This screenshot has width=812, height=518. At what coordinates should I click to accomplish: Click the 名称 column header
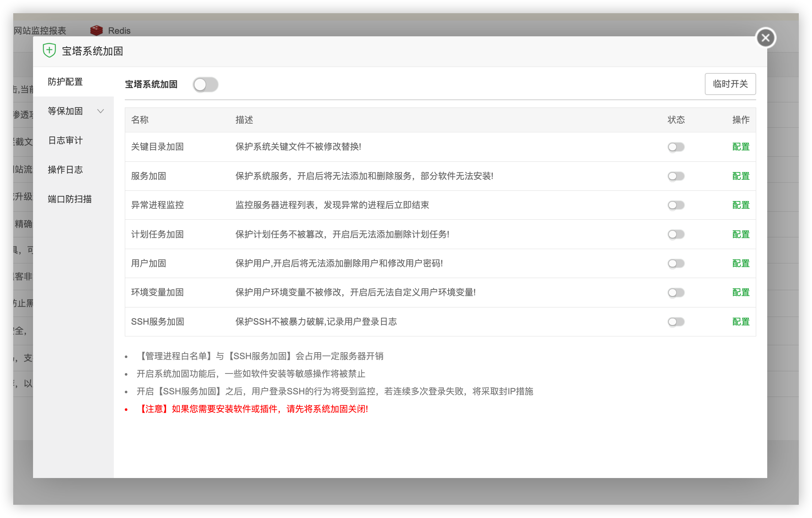(x=140, y=120)
